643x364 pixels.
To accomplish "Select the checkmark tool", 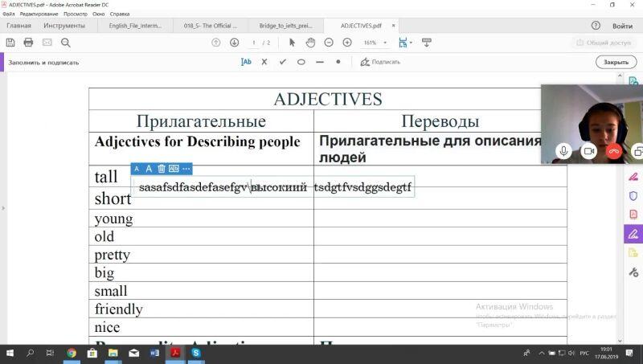I will pos(282,62).
